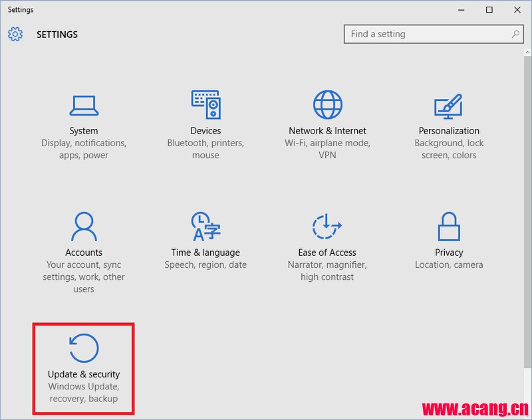The width and height of the screenshot is (532, 420).
Task: Click the 'Your account, sync settings' description
Action: (84, 277)
